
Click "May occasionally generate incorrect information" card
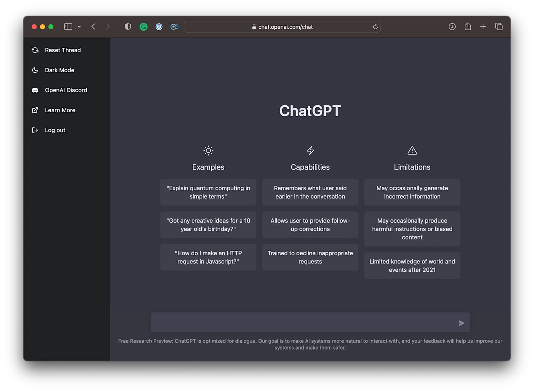click(x=412, y=192)
